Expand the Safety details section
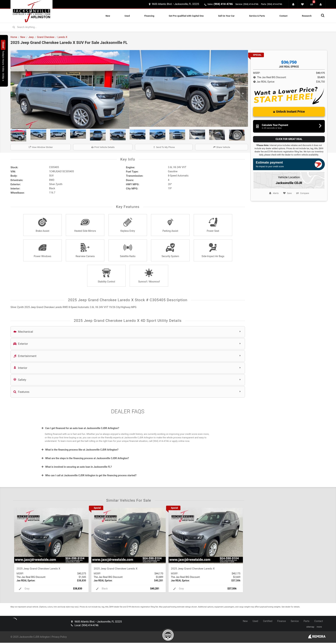This screenshot has height=644, width=336. [128, 380]
